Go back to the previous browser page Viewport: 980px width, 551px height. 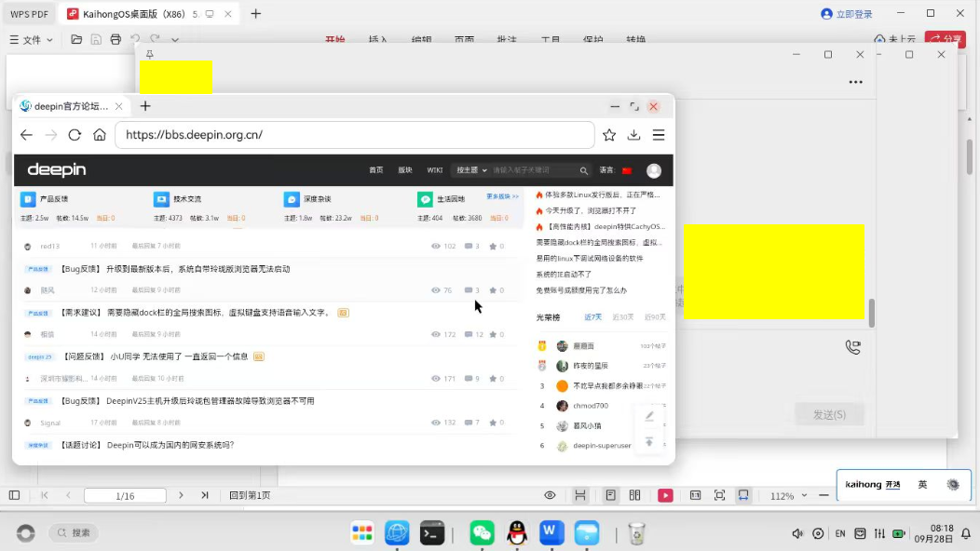[26, 135]
